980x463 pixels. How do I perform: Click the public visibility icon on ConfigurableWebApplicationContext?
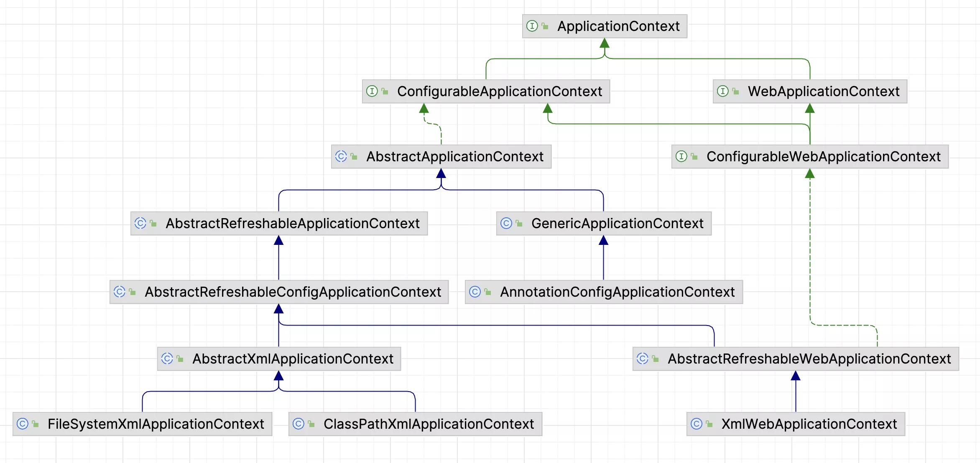694,157
